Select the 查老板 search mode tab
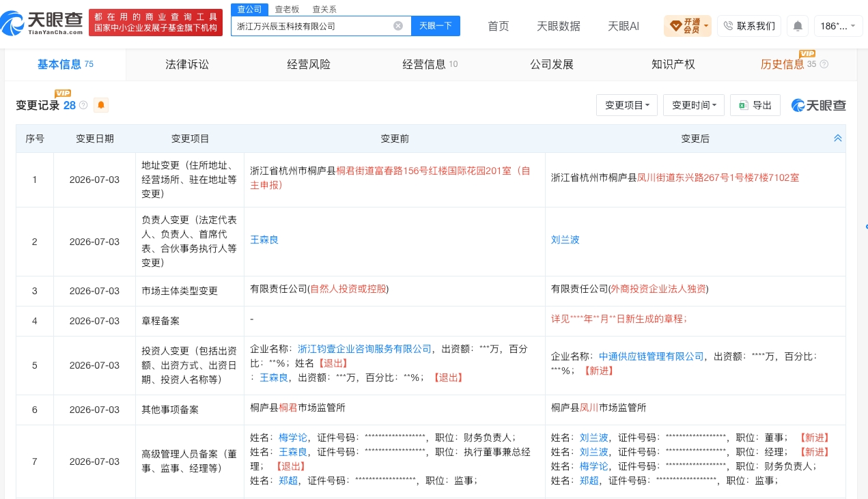 (287, 9)
